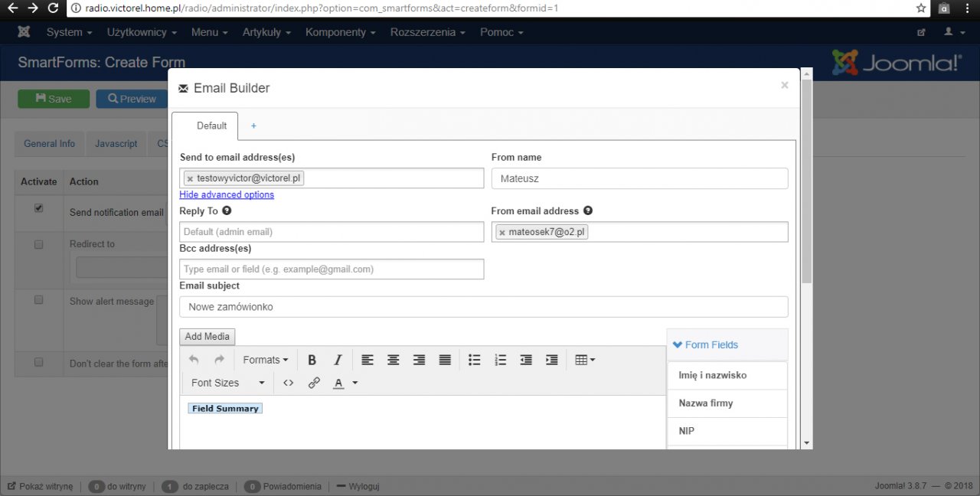Screen dimensions: 980x496
Task: Go back in the browser
Action: [12, 8]
